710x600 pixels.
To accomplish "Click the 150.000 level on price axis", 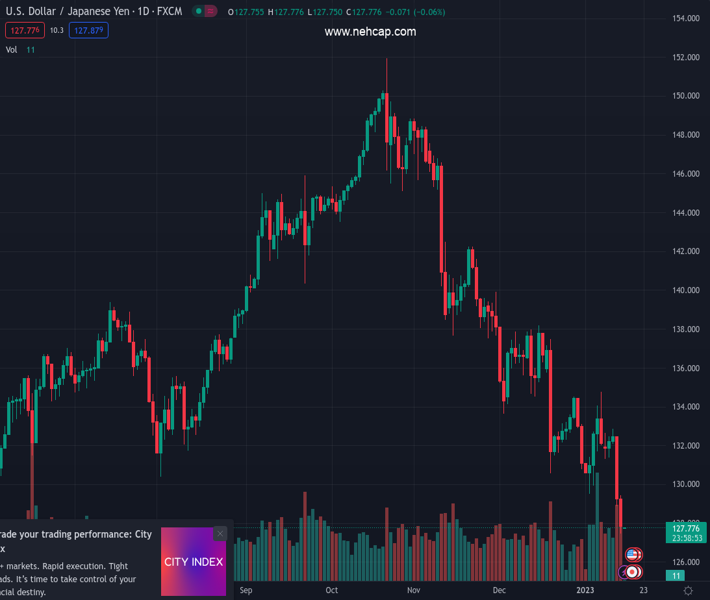I will coord(685,96).
